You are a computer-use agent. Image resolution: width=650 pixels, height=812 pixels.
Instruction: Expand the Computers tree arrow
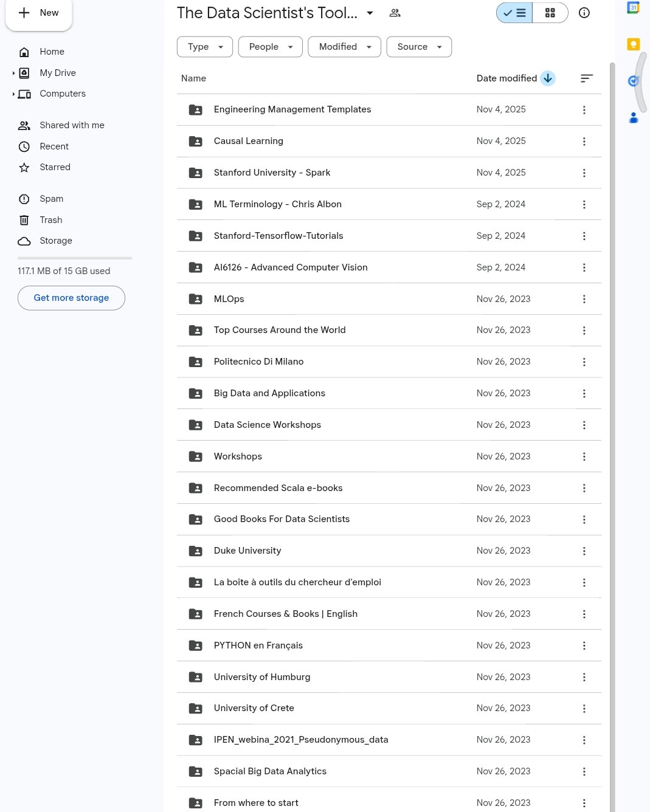click(13, 94)
